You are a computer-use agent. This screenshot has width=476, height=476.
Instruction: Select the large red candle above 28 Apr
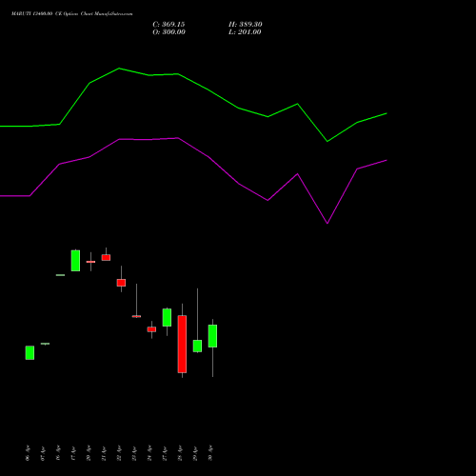182,344
